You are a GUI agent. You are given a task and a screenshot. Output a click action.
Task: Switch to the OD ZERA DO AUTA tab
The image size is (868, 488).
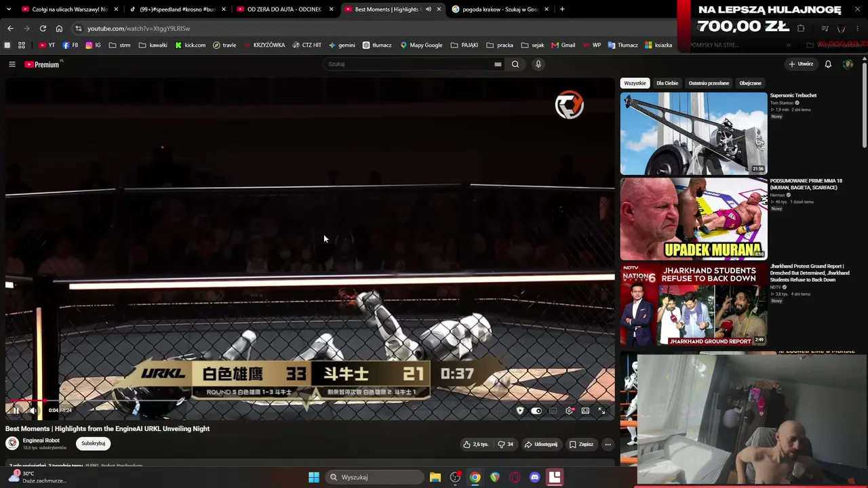click(x=284, y=9)
